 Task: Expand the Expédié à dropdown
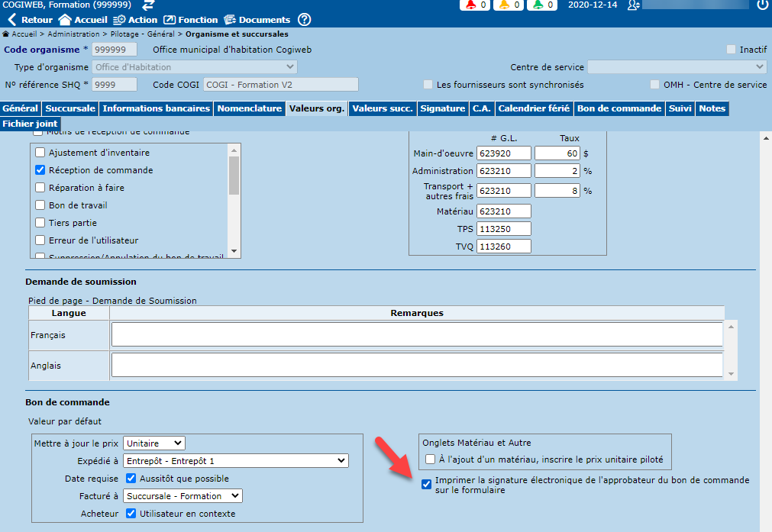(235, 460)
